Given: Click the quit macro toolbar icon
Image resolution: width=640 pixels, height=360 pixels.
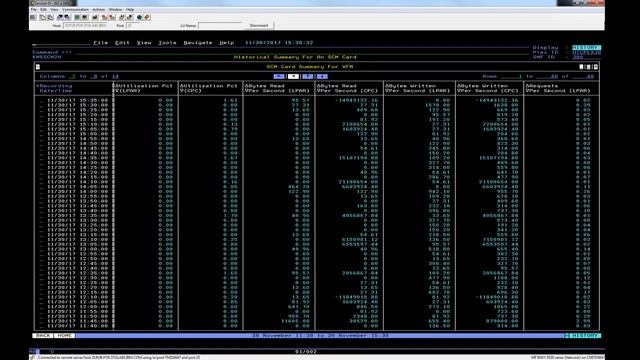Looking at the screenshot, I should pyautogui.click(x=129, y=17).
